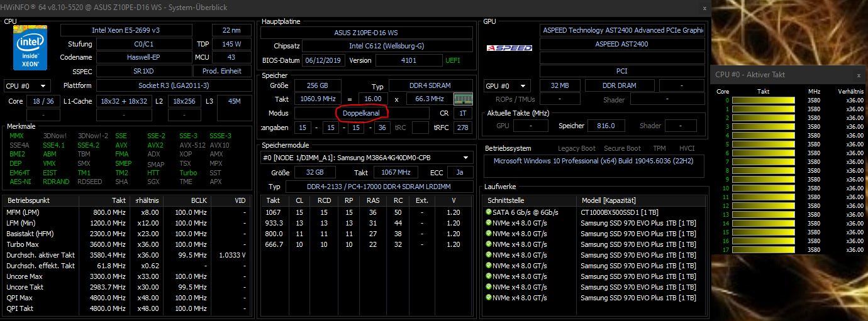Select the Doppelkanal memory mode field

point(362,113)
